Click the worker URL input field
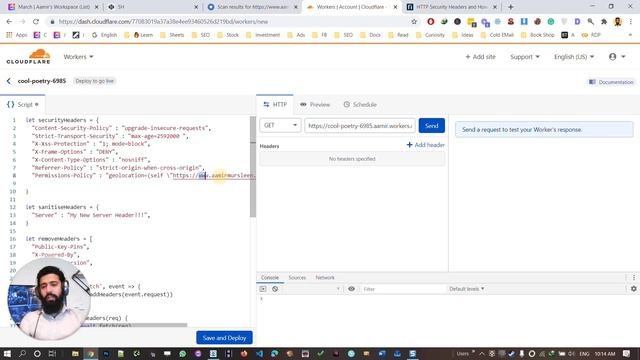The height and width of the screenshot is (360, 640). [360, 125]
